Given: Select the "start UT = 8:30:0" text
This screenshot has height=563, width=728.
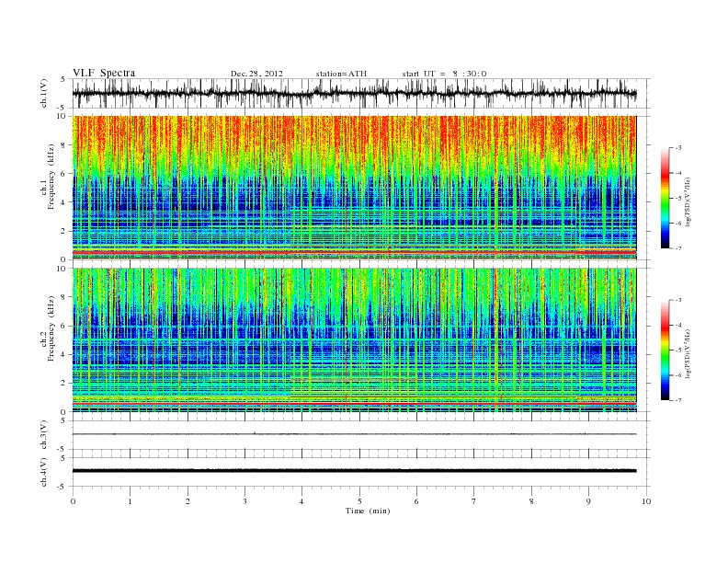Looking at the screenshot, I should pyautogui.click(x=444, y=74).
